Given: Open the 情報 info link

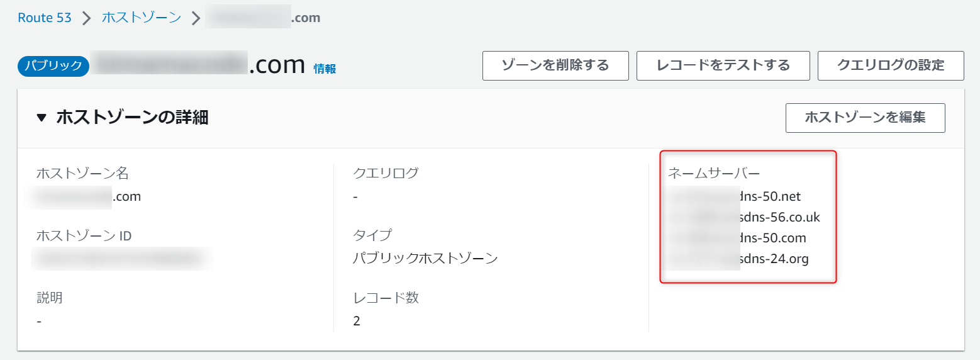Looking at the screenshot, I should coord(325,69).
